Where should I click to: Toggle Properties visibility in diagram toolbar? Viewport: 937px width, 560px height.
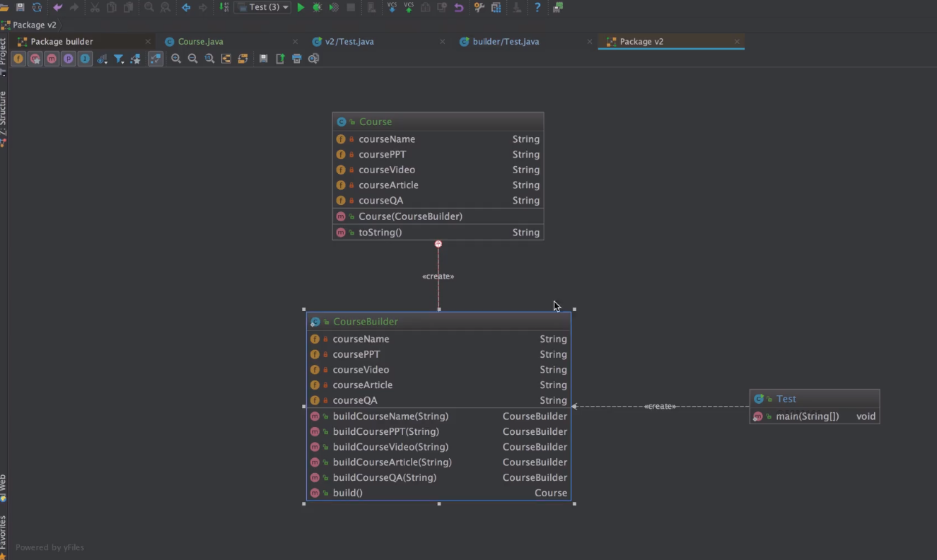69,59
